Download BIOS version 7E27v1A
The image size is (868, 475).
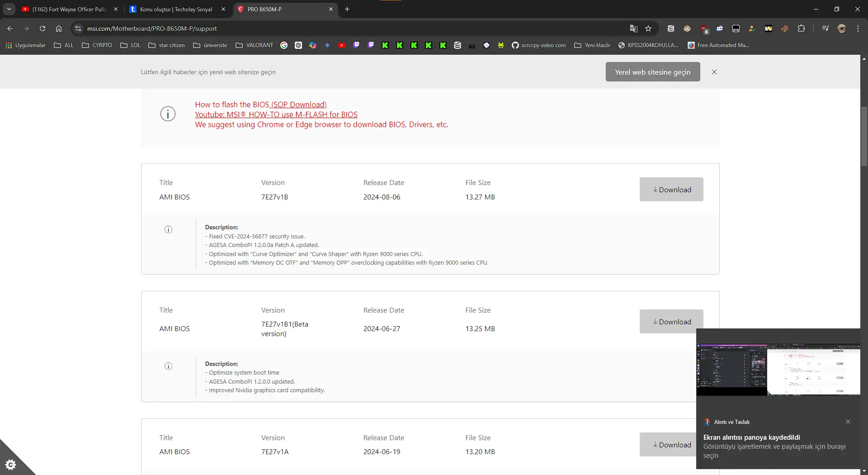[668, 445]
